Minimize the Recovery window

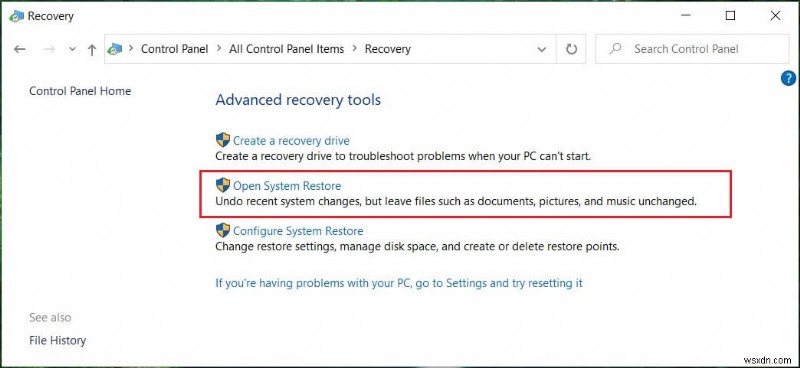click(x=686, y=16)
